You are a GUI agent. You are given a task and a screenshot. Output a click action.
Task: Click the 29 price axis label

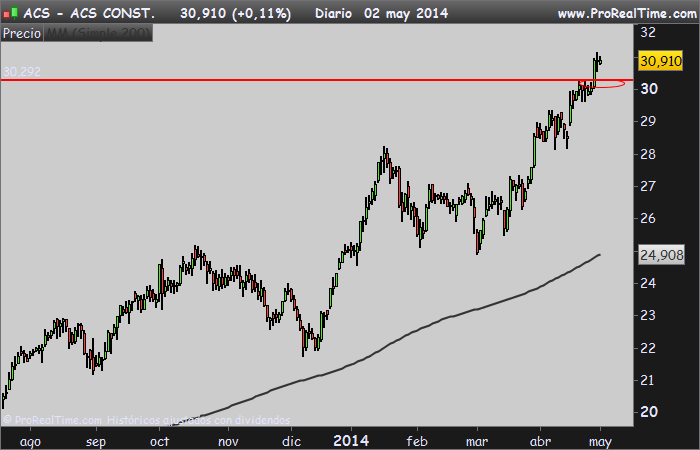648,121
